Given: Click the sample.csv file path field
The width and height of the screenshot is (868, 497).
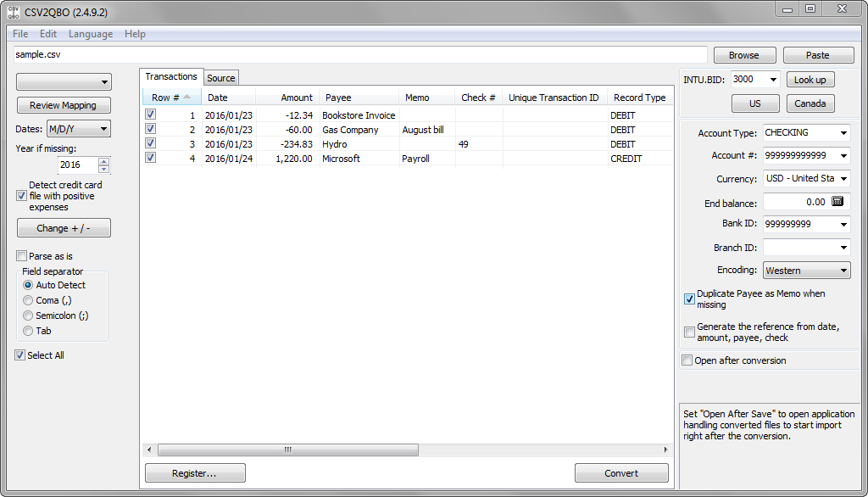Looking at the screenshot, I should [360, 54].
